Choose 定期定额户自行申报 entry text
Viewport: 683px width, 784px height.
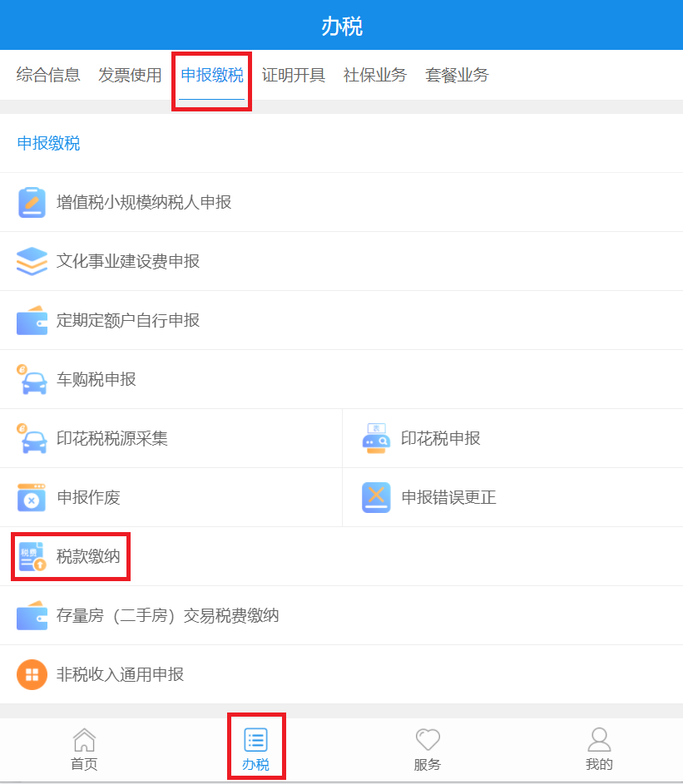pyautogui.click(x=128, y=320)
